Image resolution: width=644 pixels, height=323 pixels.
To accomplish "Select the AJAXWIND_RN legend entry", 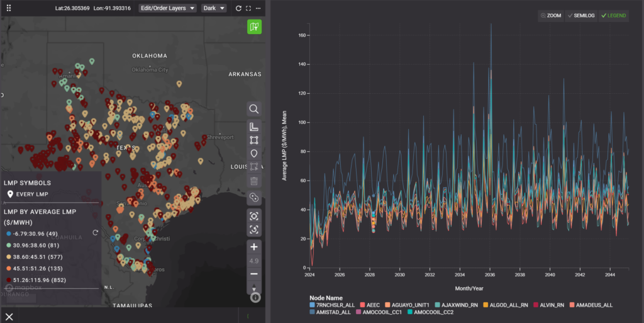I will pos(460,305).
